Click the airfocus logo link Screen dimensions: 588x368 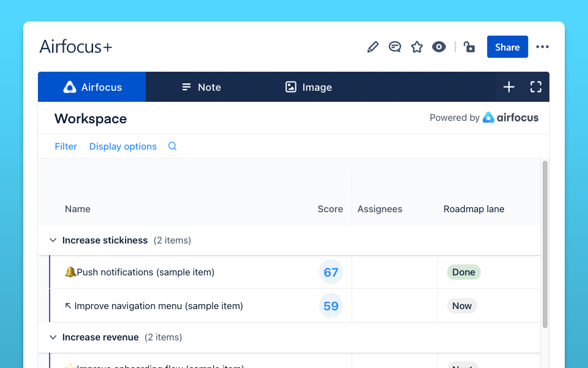(x=510, y=118)
